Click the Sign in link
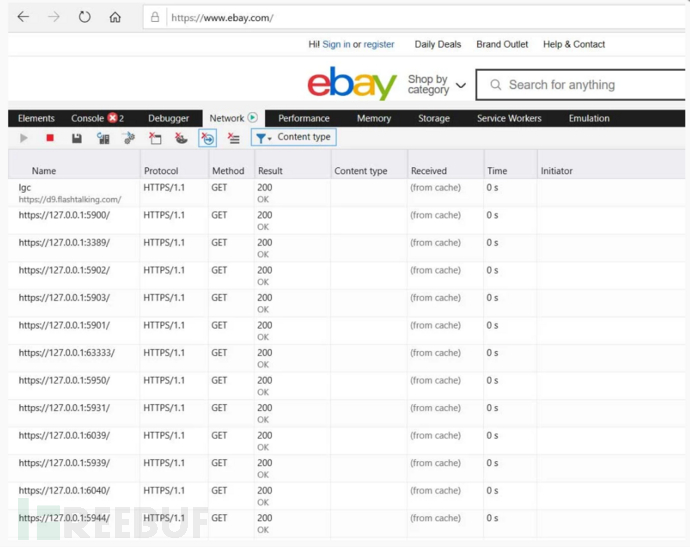 (x=336, y=44)
